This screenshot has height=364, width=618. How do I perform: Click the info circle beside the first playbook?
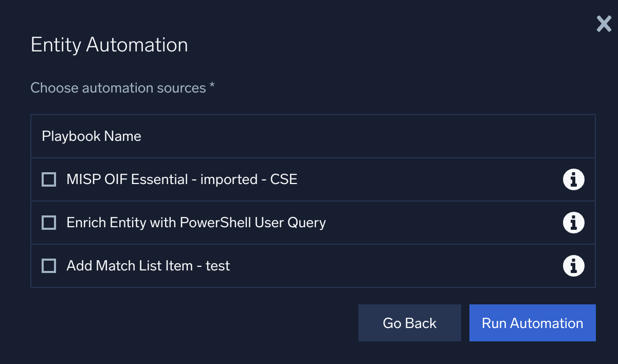[573, 179]
